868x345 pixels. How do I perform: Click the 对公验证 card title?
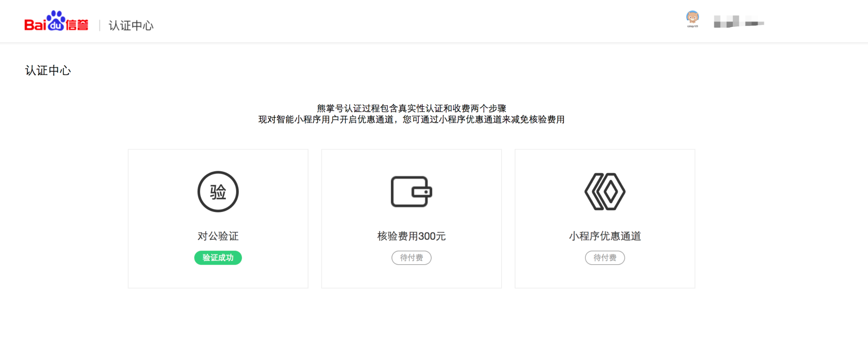point(218,236)
